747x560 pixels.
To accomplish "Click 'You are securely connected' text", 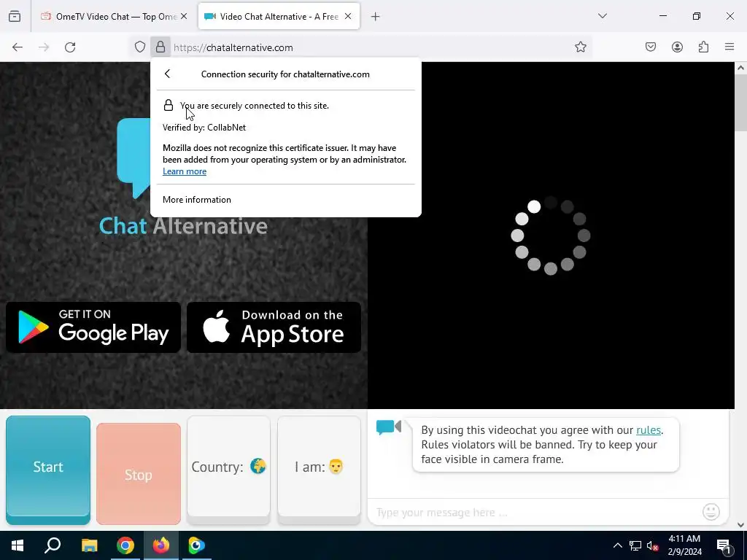I will pos(255,106).
